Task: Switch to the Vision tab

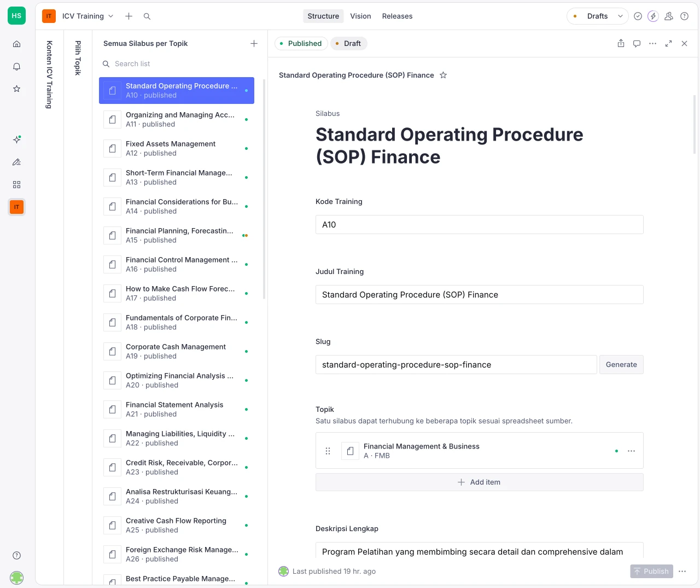Action: pos(360,16)
